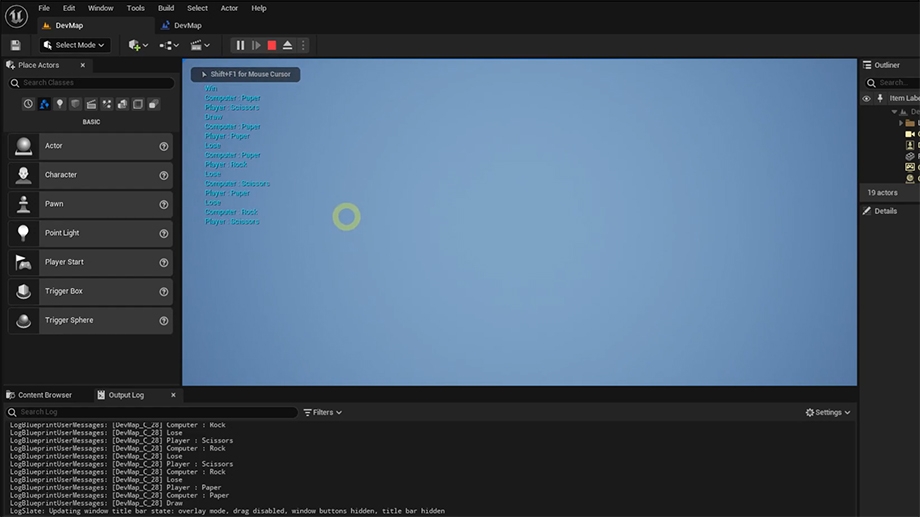
Task: Click the Shift+F1 for Mouse Cursor hint
Action: pyautogui.click(x=245, y=75)
